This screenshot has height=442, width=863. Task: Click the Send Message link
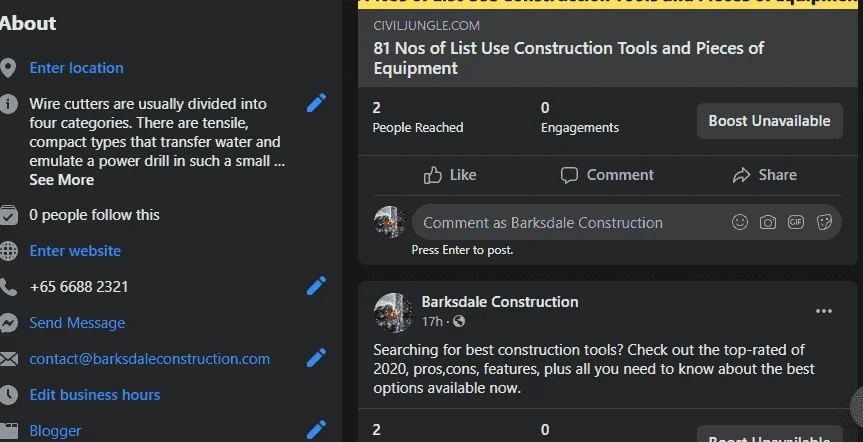77,323
